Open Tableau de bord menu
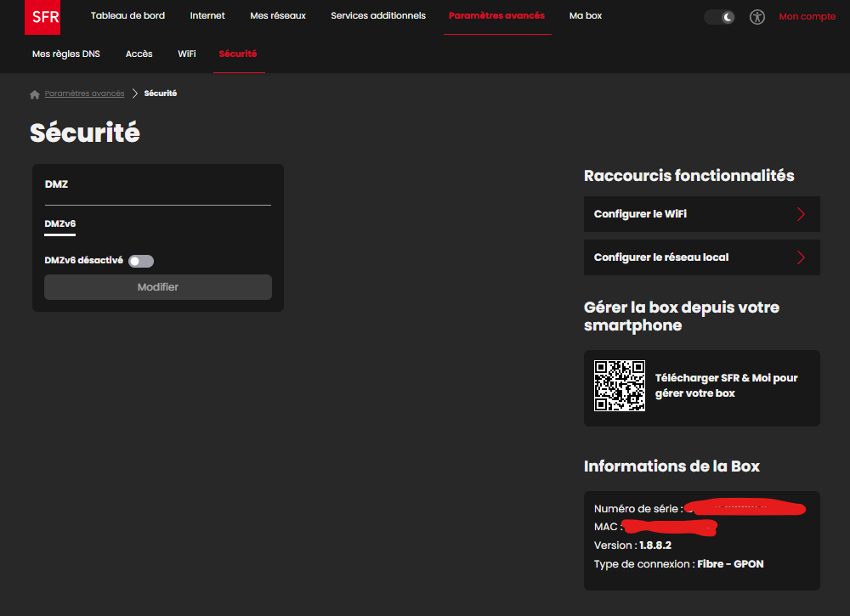Viewport: 850px width, 616px height. point(127,16)
